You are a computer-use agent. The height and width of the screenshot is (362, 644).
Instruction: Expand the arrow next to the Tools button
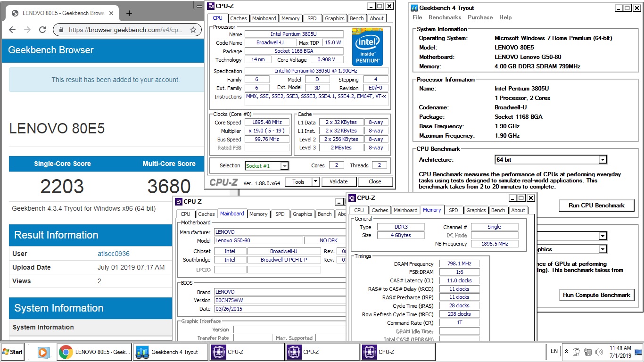[x=315, y=181]
